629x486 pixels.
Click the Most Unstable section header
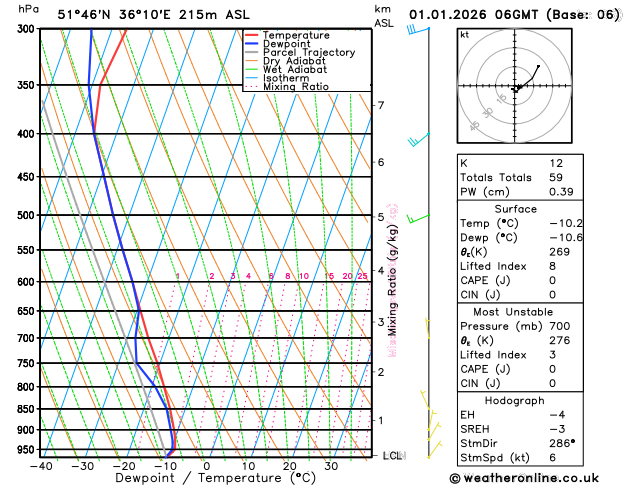pyautogui.click(x=513, y=312)
